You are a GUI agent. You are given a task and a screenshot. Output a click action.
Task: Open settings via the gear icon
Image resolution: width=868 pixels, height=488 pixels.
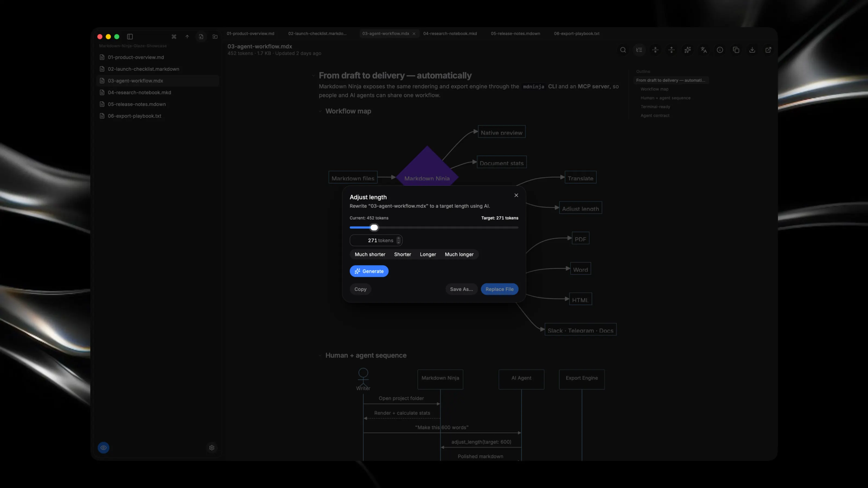(x=212, y=448)
